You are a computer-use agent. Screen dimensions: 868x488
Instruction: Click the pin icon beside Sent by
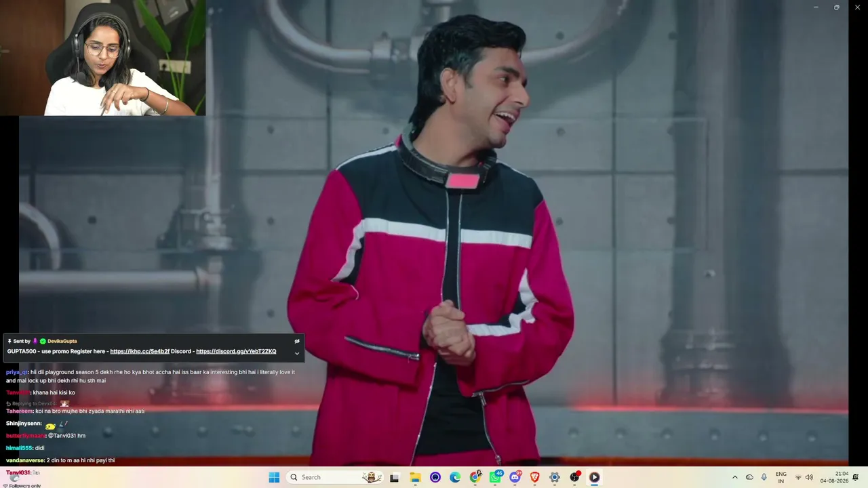click(x=9, y=341)
